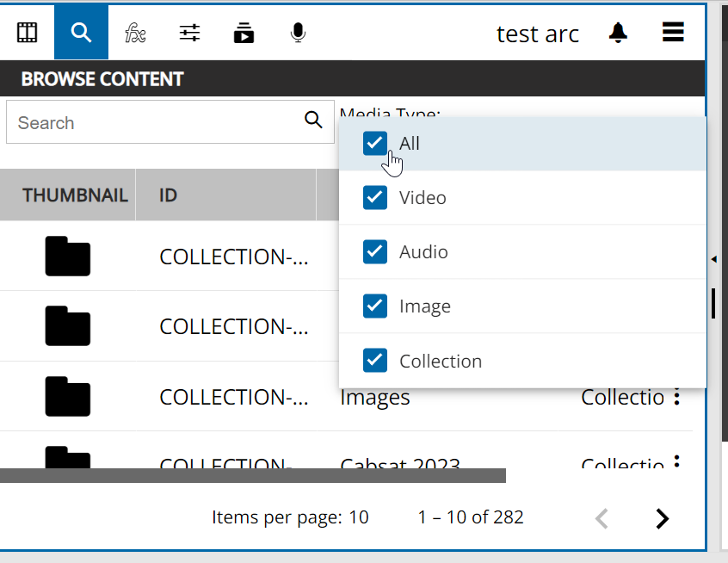Viewport: 728px width, 563px height.
Task: Toggle the Video media type checkbox
Action: (x=375, y=197)
